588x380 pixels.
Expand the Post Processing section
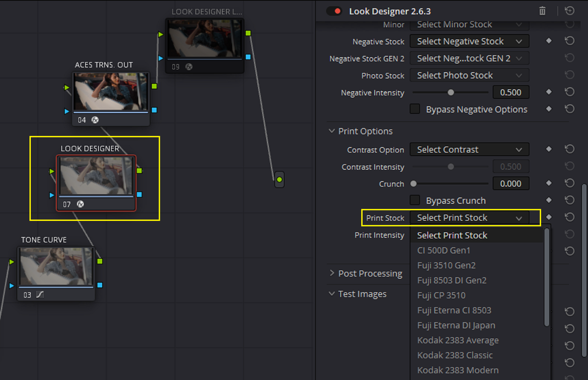(332, 273)
